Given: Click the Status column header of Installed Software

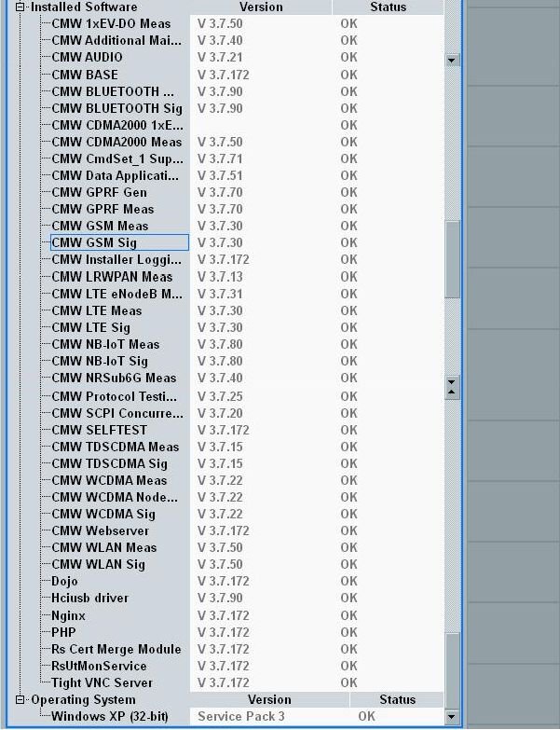Looking at the screenshot, I should [389, 7].
